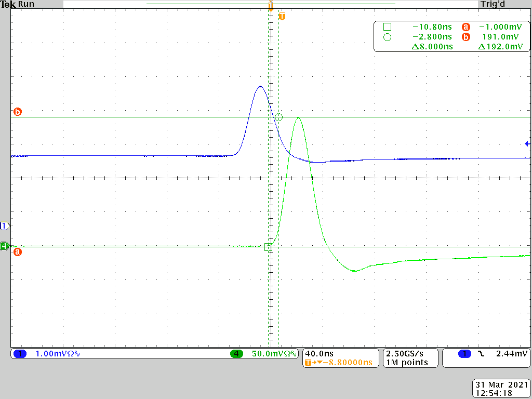Click the red 'b' cursor icon in readout box
The width and height of the screenshot is (532, 399).
tap(466, 37)
